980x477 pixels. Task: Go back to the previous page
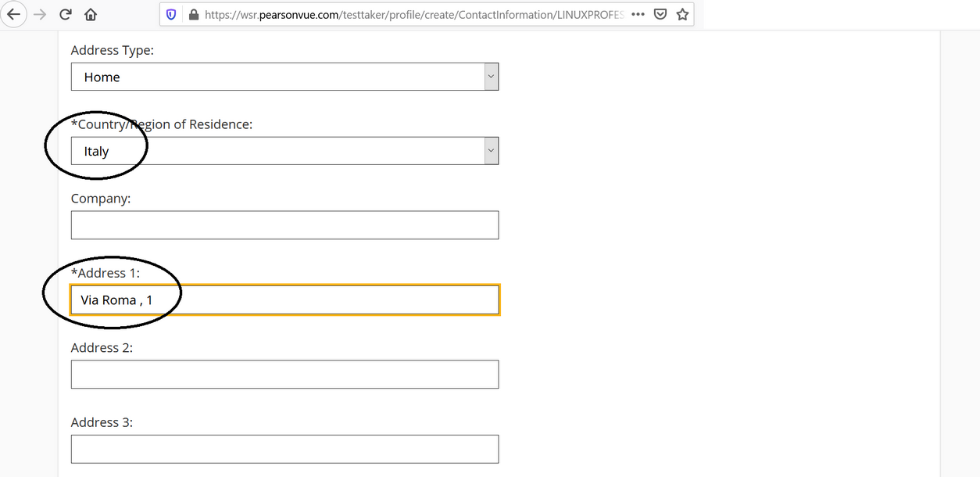coord(13,14)
